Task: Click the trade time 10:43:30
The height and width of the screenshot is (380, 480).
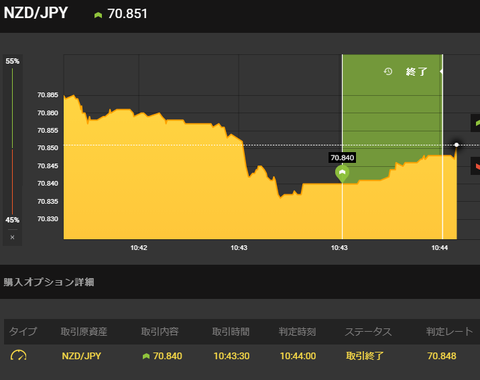Action: point(231,356)
